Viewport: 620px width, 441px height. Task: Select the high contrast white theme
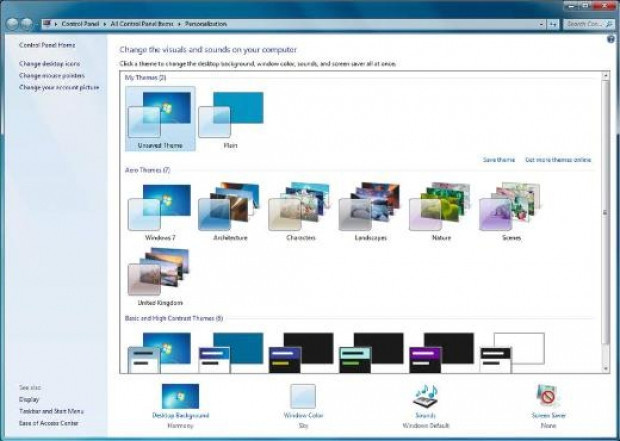tap(512, 353)
